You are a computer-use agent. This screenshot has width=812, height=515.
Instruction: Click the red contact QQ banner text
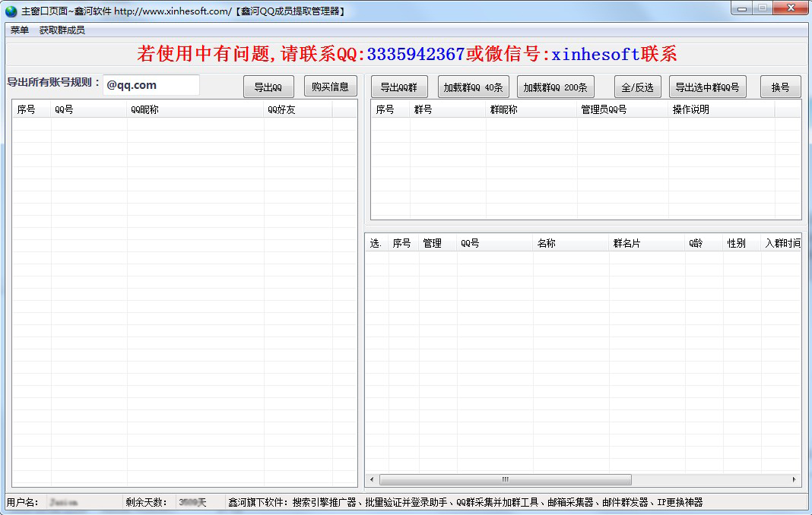407,54
